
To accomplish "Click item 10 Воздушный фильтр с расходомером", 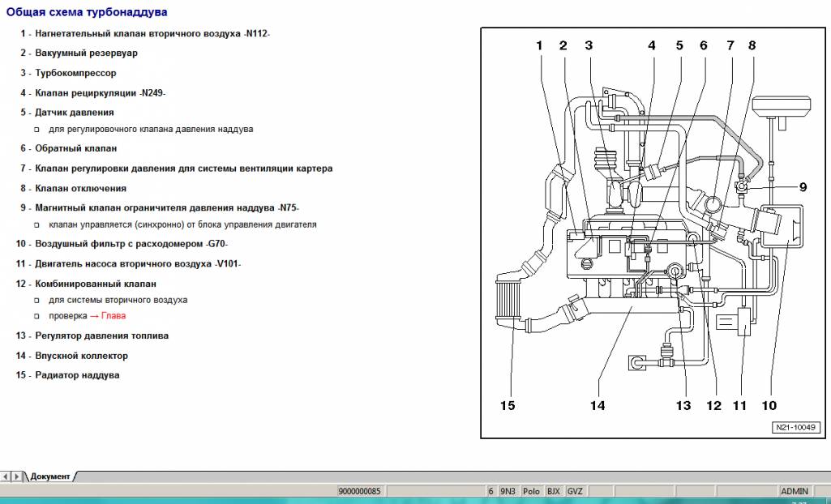I will click(x=131, y=243).
